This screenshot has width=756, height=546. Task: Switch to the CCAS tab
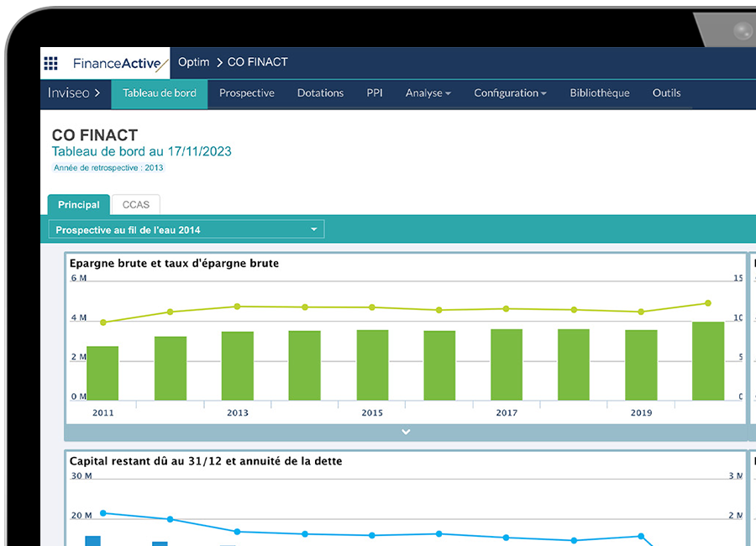pos(135,204)
